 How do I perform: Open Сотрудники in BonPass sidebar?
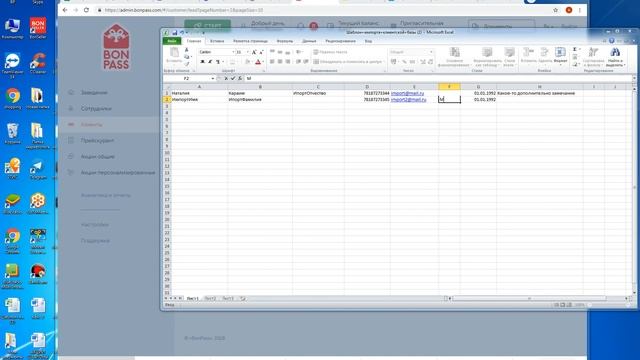point(96,109)
